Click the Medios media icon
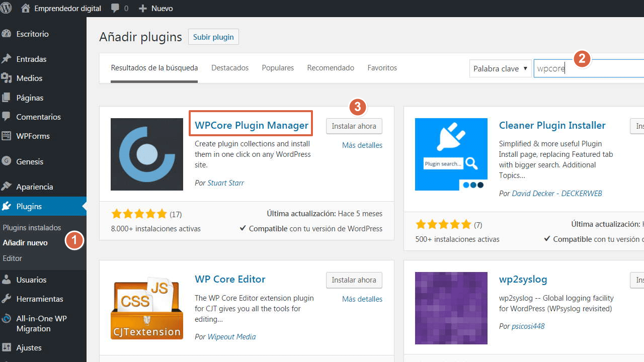Viewport: 644px width, 362px height. coord(7,78)
